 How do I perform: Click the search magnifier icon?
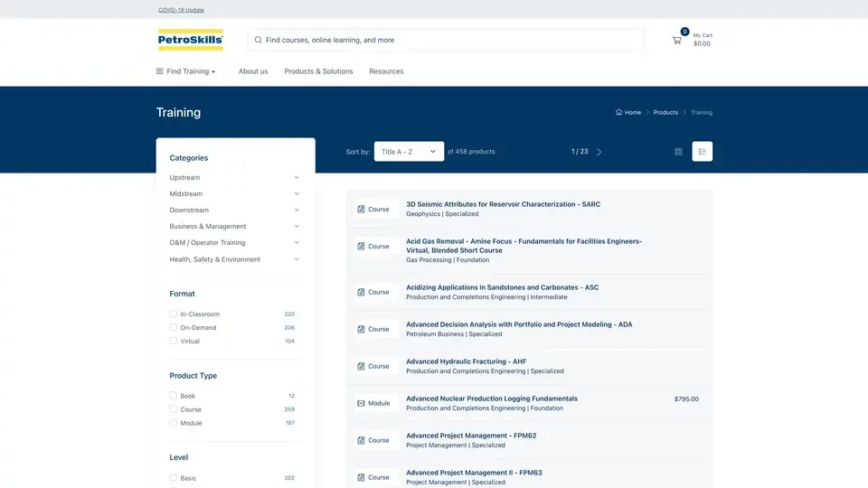pos(258,40)
